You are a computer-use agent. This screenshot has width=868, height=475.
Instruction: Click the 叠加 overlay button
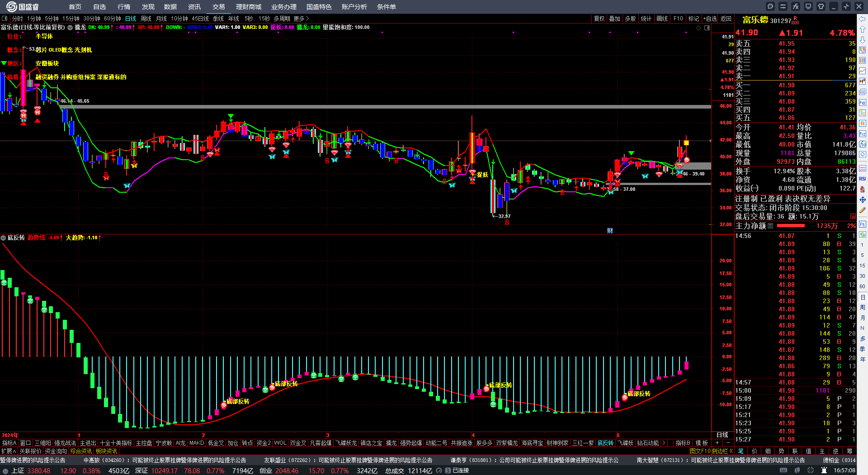615,19
